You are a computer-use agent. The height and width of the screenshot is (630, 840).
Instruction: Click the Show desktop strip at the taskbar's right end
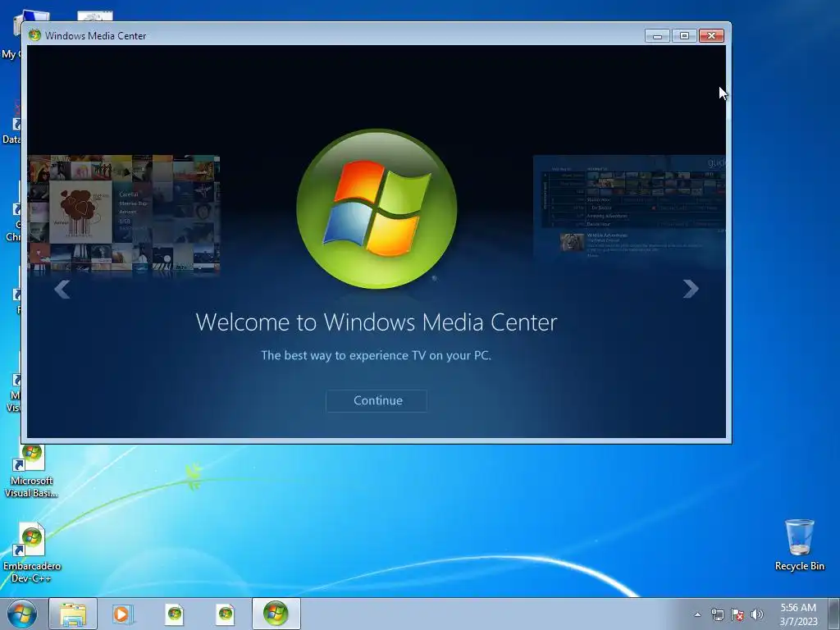[x=834, y=614]
